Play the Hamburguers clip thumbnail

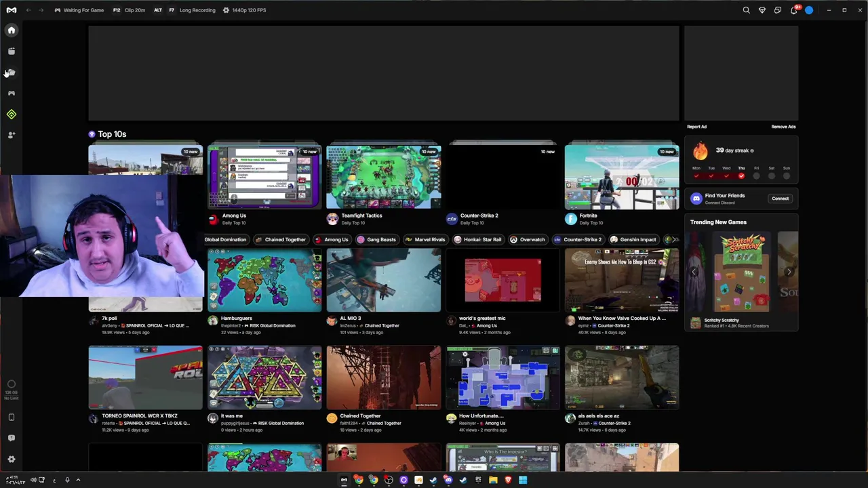click(264, 280)
